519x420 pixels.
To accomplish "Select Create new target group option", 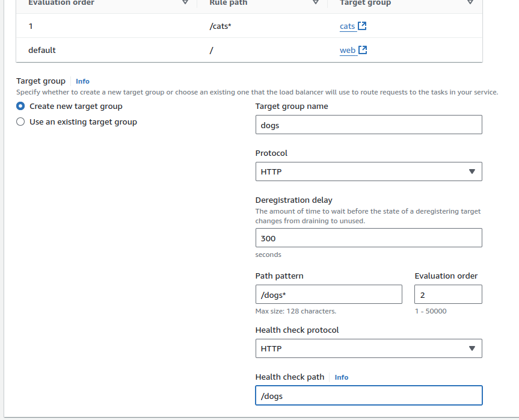I will [x=20, y=106].
